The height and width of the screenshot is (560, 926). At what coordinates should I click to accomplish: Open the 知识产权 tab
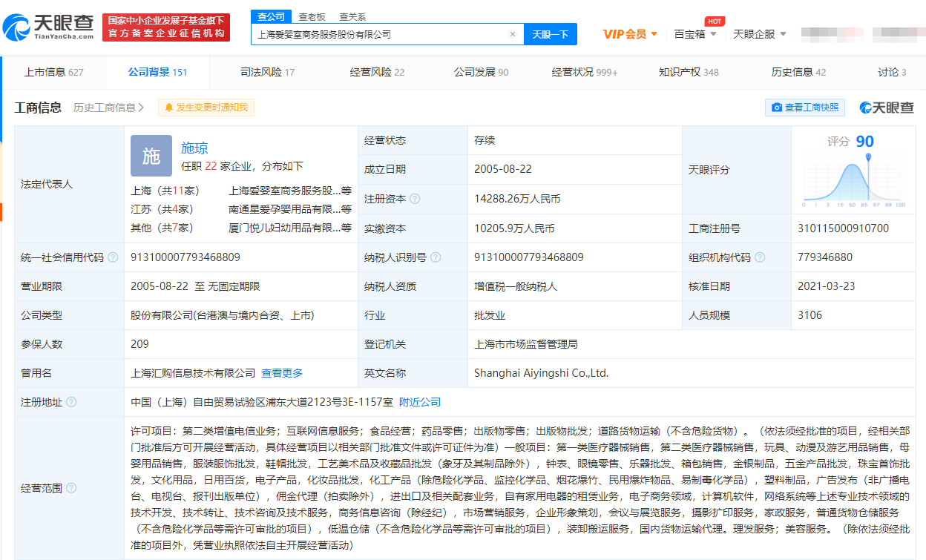[689, 72]
